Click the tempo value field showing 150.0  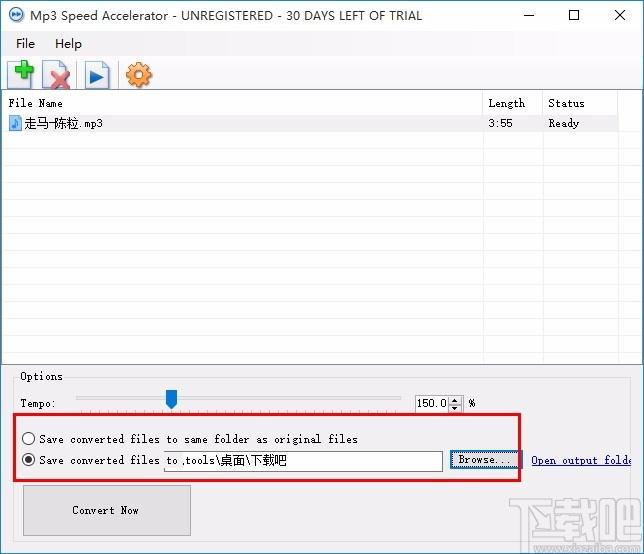tap(432, 403)
